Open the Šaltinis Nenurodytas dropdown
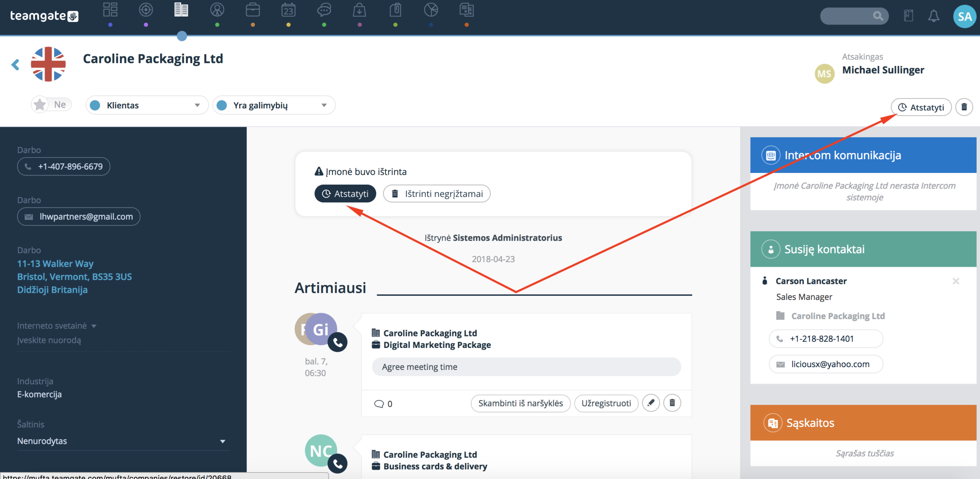980x479 pixels. (x=122, y=441)
